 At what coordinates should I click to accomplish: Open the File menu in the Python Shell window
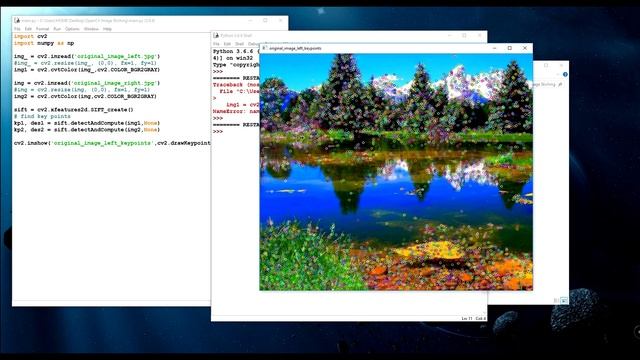217,44
